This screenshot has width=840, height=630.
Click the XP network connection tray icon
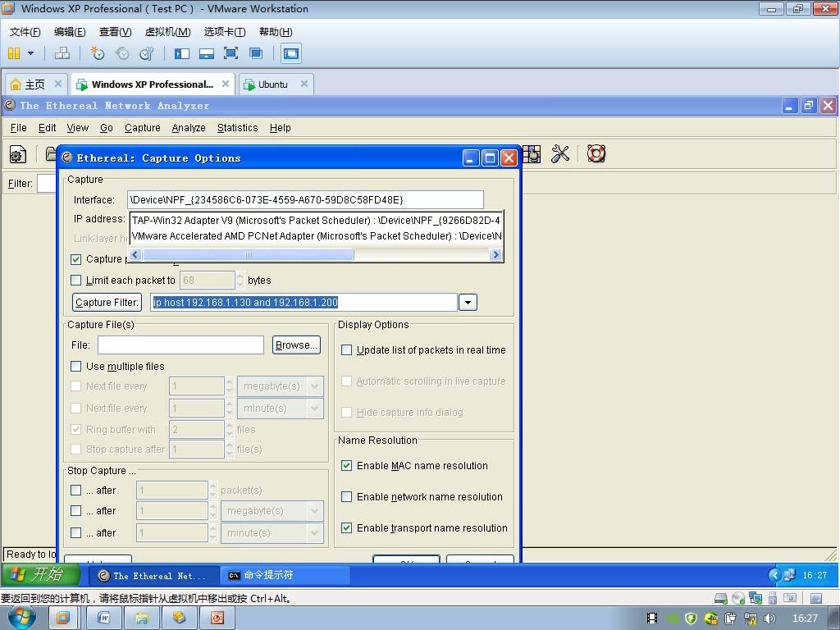[x=790, y=575]
